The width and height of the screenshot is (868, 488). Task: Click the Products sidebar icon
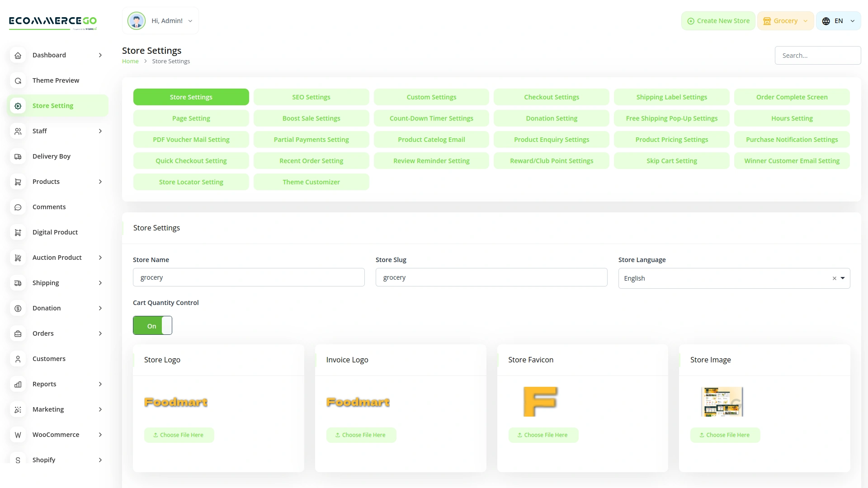tap(18, 182)
